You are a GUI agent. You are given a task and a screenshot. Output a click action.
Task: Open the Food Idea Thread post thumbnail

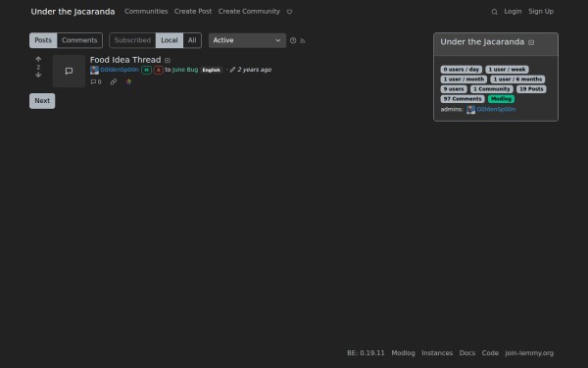pyautogui.click(x=69, y=71)
